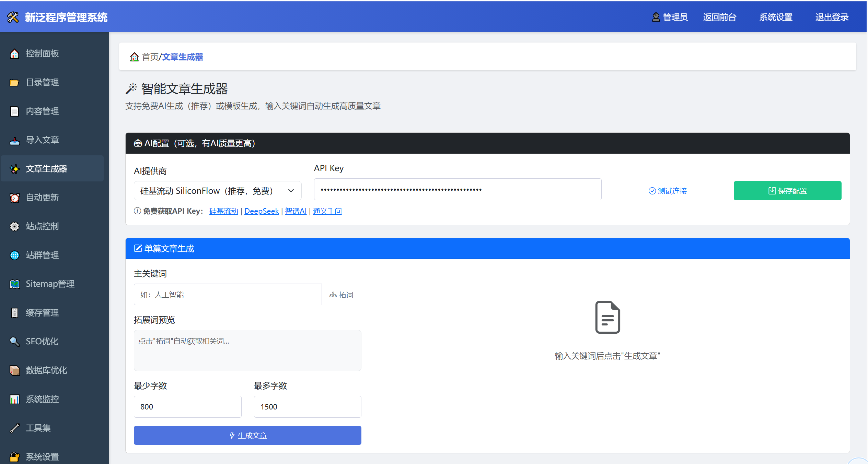Open the 控制面板 dashboard icon
Viewport: 868px width, 464px height.
pyautogui.click(x=14, y=53)
